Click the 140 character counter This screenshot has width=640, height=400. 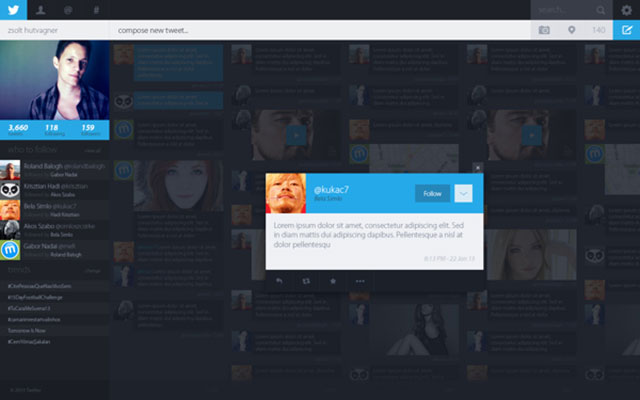click(x=598, y=30)
